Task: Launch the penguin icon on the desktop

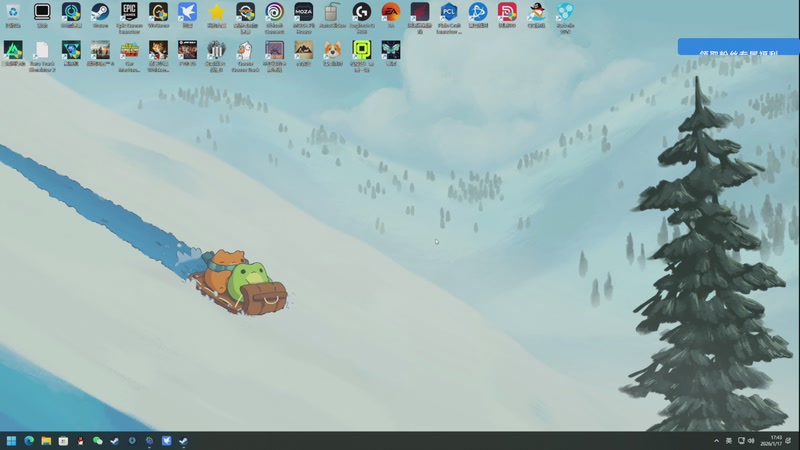Action: coord(536,14)
